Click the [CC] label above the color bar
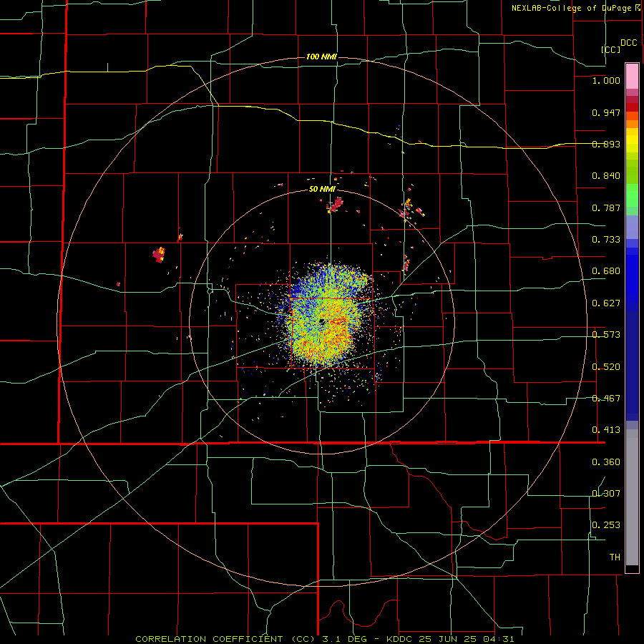 click(x=611, y=49)
